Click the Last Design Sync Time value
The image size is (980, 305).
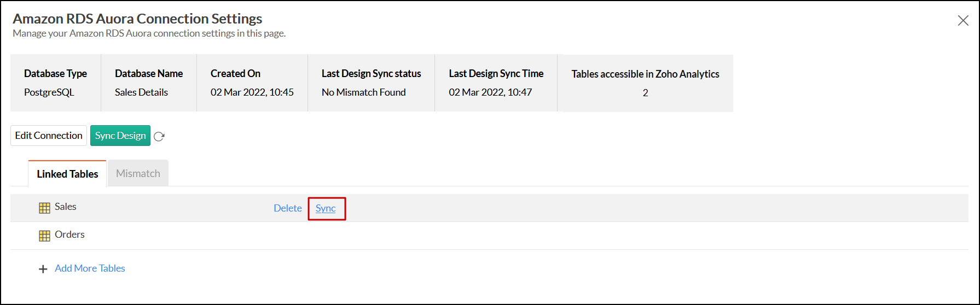(490, 92)
